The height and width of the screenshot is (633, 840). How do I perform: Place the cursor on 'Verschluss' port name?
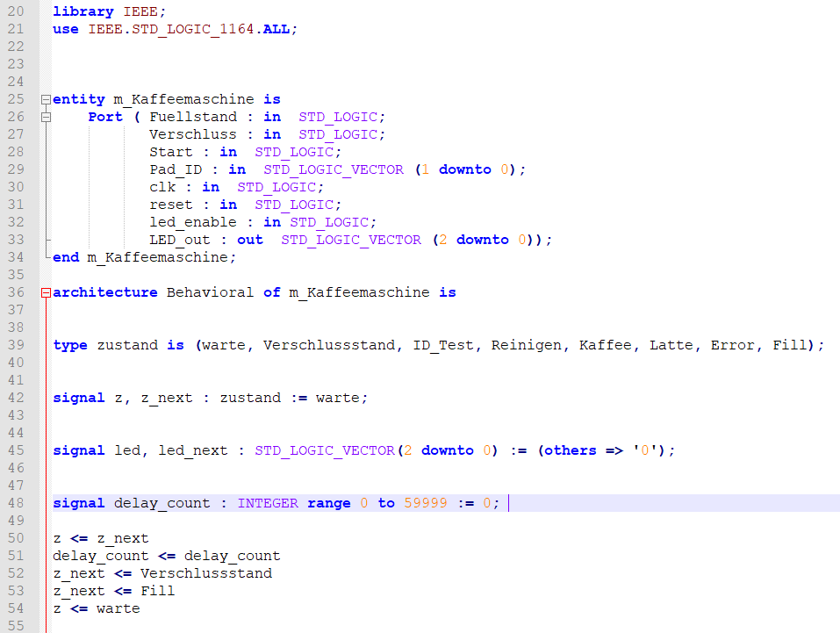click(x=193, y=134)
